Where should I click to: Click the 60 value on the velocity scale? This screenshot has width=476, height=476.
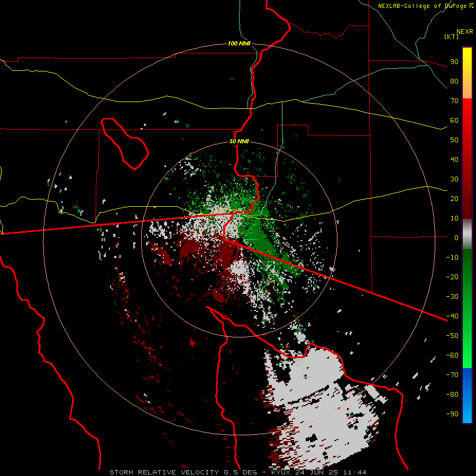(x=454, y=120)
